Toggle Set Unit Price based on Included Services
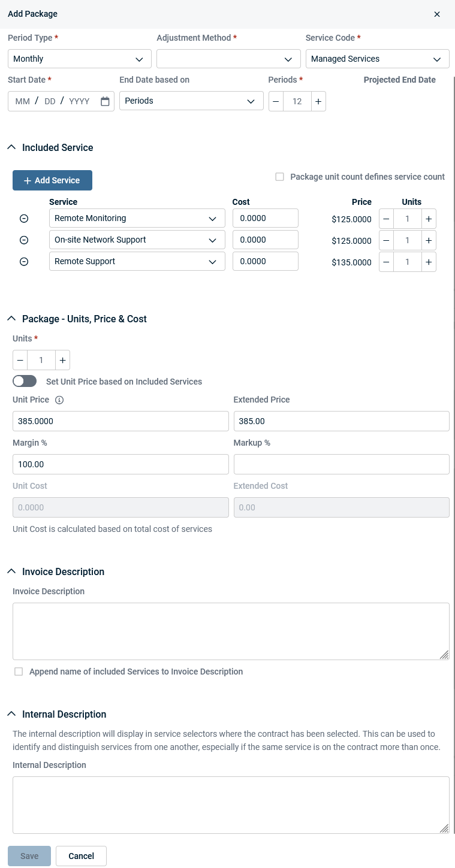Viewport: 455px width, 868px height. click(25, 382)
